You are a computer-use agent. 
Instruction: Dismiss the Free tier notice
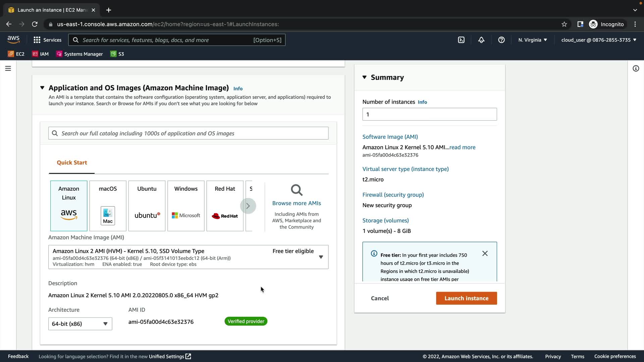(x=485, y=253)
